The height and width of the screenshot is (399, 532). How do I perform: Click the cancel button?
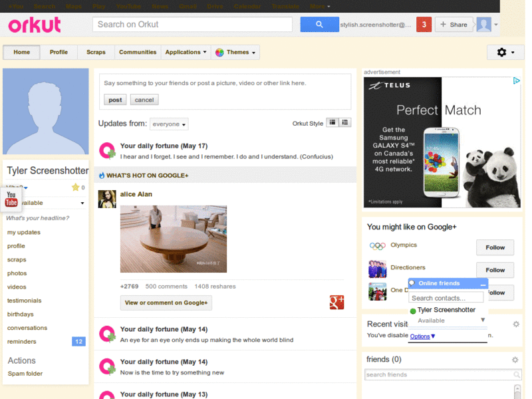[144, 100]
